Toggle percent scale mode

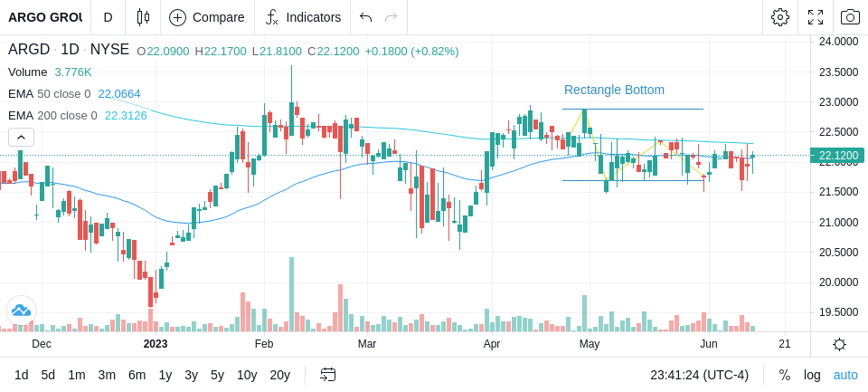point(785,376)
